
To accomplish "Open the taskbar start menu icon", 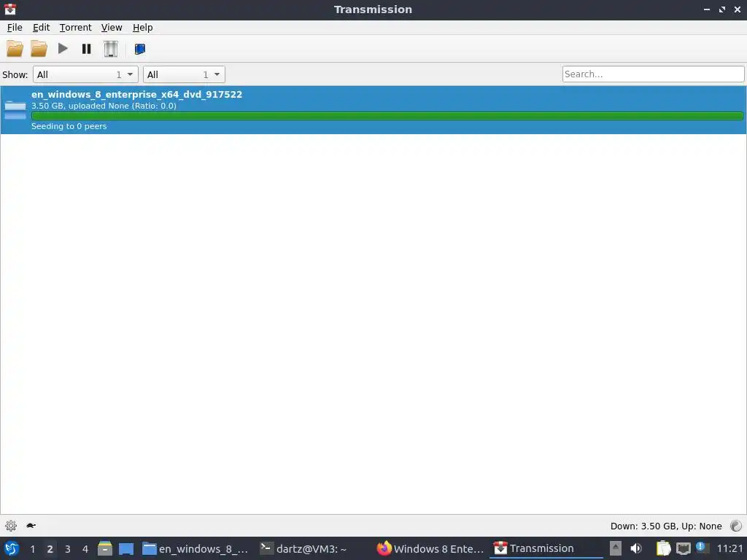I will pos(12,548).
